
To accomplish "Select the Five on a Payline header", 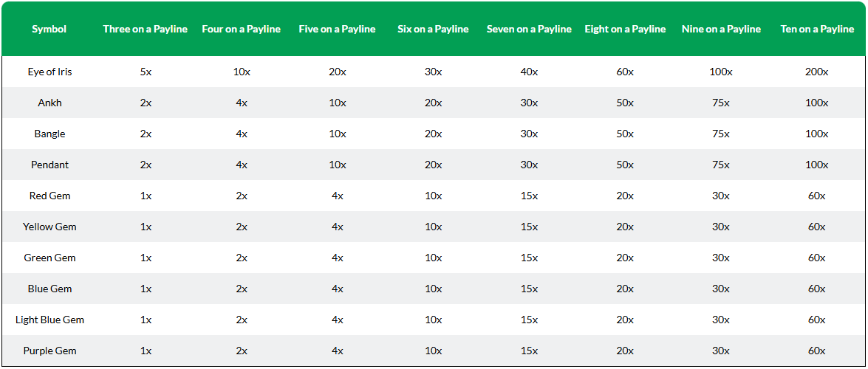I will [x=337, y=30].
